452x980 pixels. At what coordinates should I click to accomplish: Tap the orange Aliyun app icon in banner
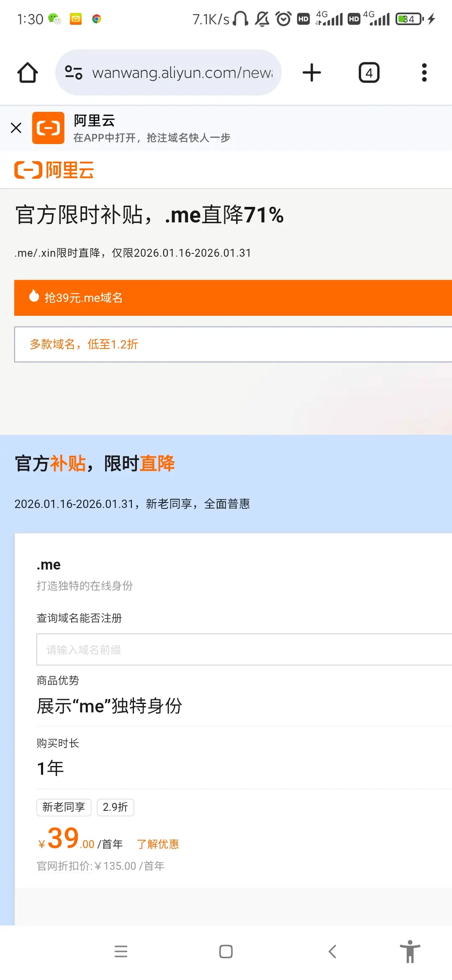(x=48, y=128)
